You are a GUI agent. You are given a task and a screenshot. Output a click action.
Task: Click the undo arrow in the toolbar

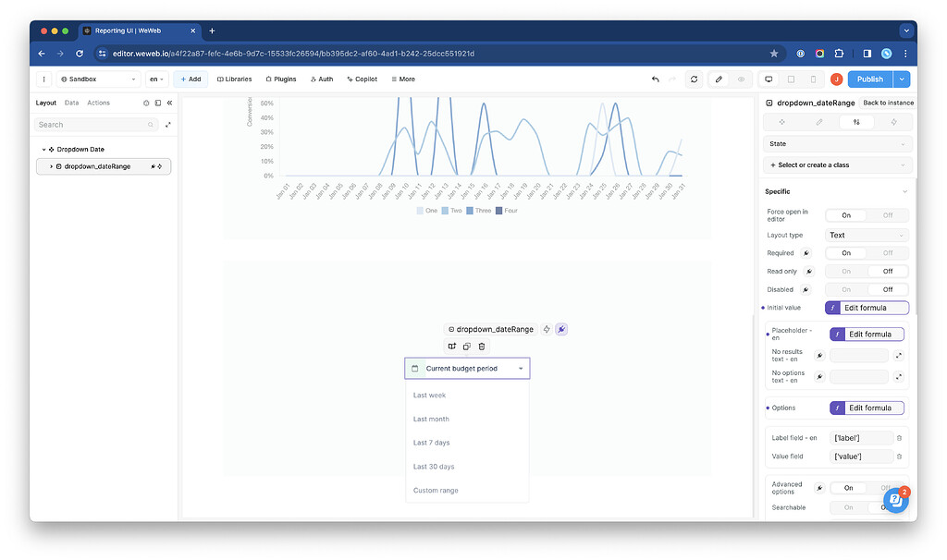656,79
